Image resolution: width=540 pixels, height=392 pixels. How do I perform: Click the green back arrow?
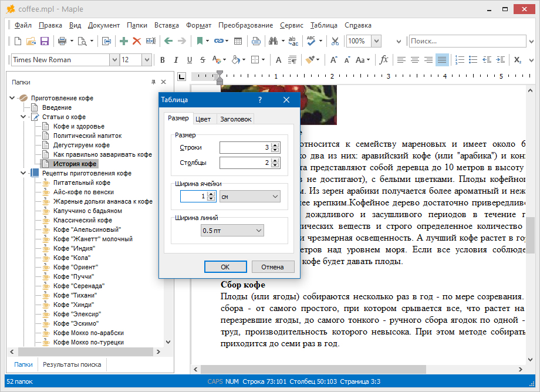click(168, 41)
